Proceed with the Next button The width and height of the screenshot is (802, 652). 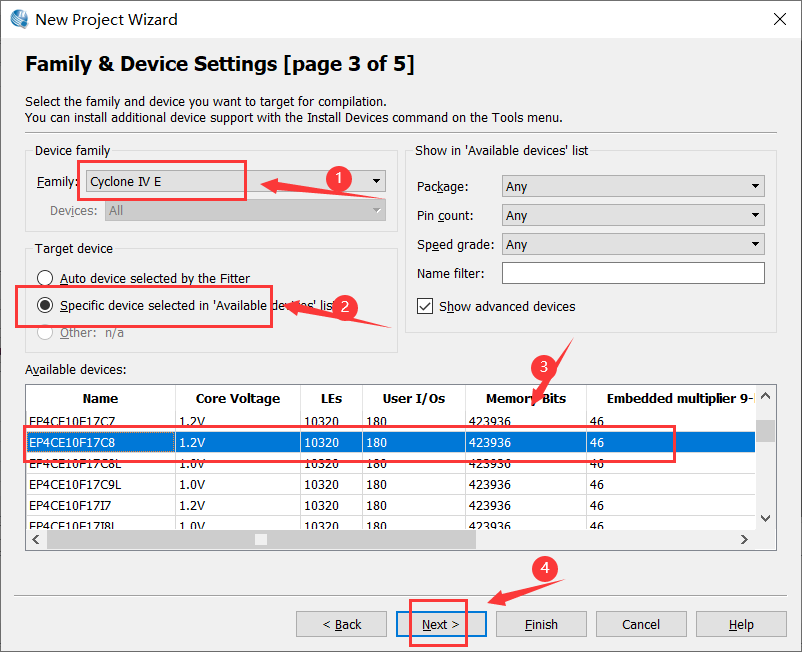click(441, 624)
